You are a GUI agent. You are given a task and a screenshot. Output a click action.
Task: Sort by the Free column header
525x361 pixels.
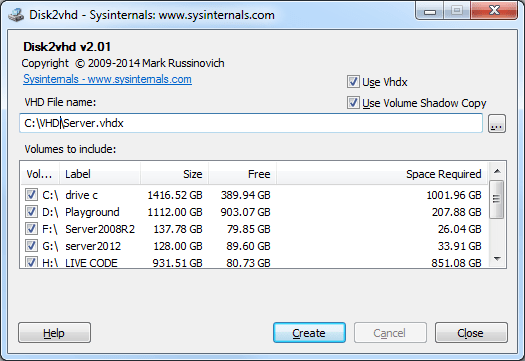point(242,174)
